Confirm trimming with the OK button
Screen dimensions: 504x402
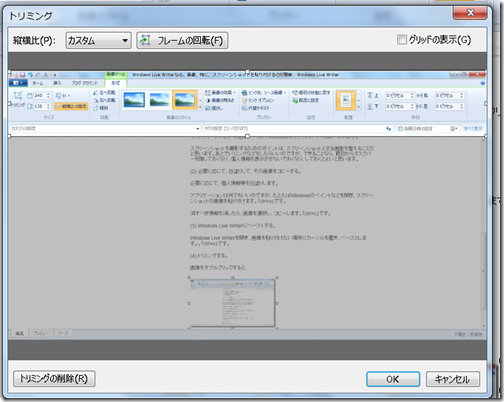(x=393, y=379)
